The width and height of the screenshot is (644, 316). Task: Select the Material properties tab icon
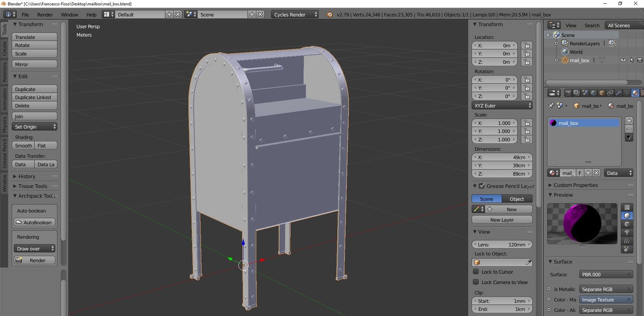(635, 93)
